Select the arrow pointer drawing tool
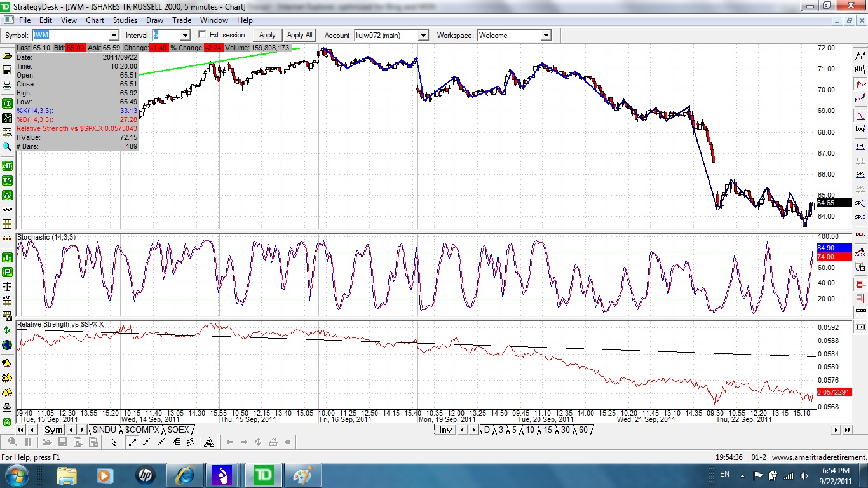 [113, 442]
